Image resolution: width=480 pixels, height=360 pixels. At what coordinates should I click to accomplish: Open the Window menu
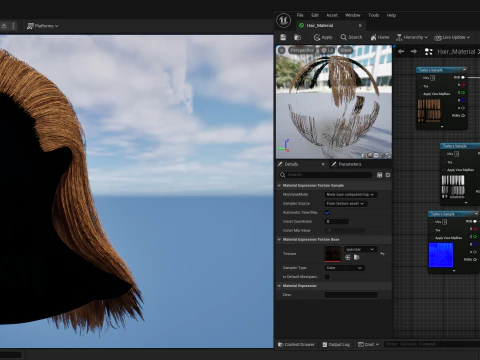coord(353,15)
